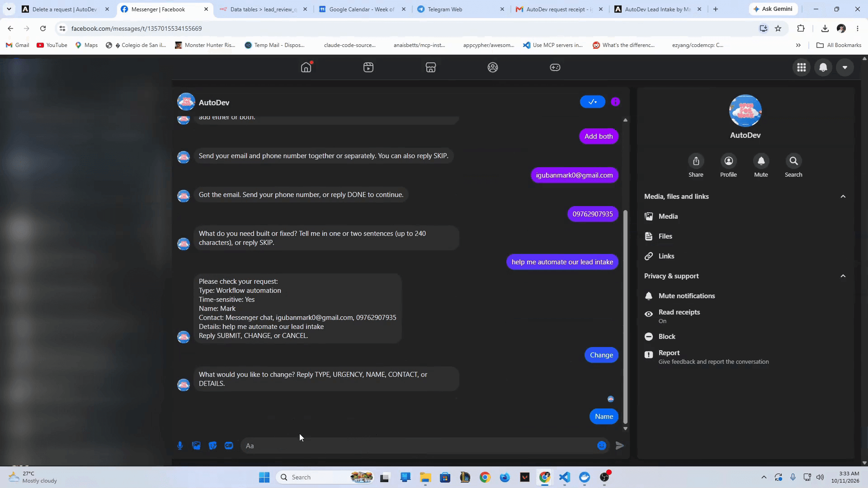868x488 pixels.
Task: Open Facebook notifications bell in top bar
Action: 823,67
